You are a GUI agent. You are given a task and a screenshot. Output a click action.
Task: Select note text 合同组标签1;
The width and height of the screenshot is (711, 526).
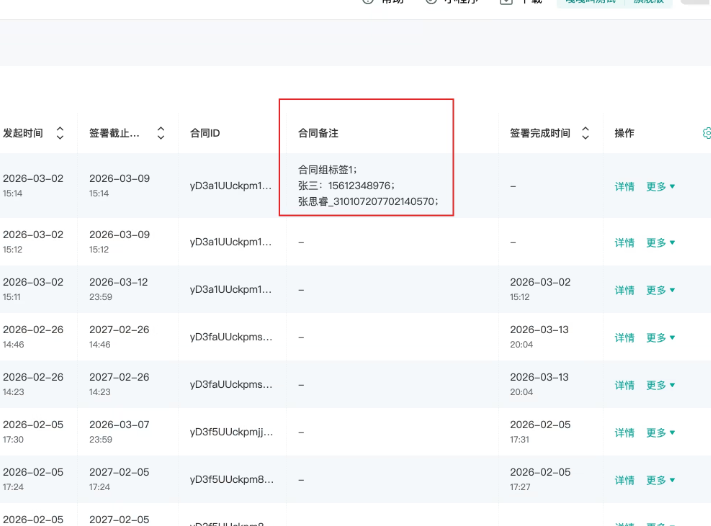(x=327, y=170)
